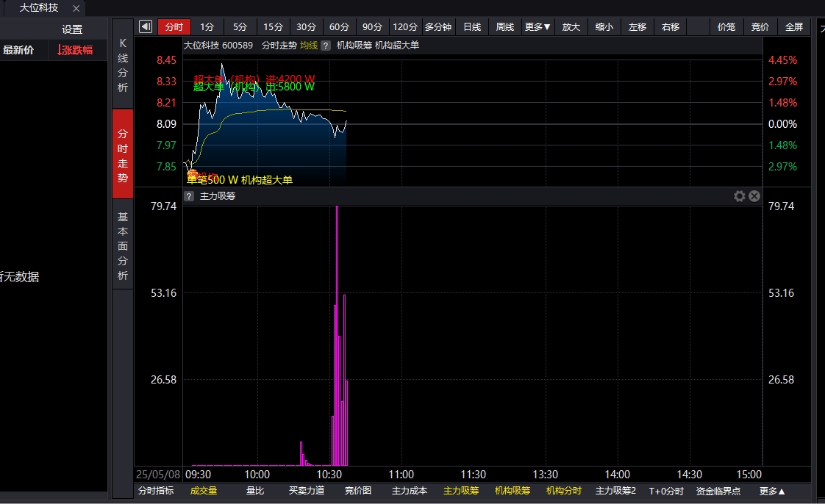Select the 机构分时 indicator tab
The height and width of the screenshot is (504, 825).
tap(563, 491)
